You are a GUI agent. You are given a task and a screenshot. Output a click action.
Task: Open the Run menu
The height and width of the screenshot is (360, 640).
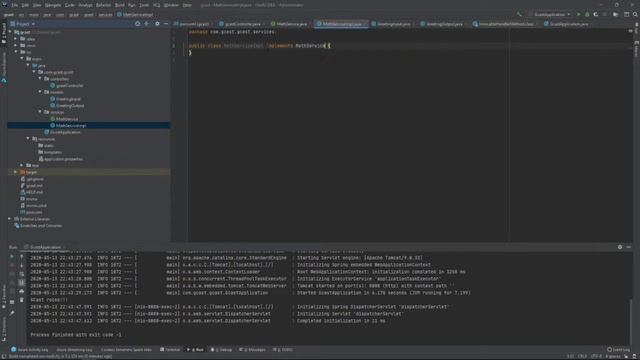click(132, 5)
